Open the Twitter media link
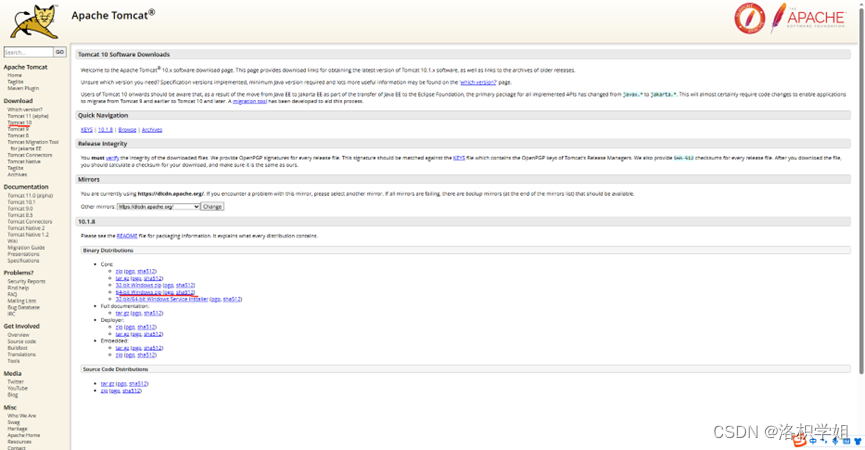865x450 pixels. point(15,382)
